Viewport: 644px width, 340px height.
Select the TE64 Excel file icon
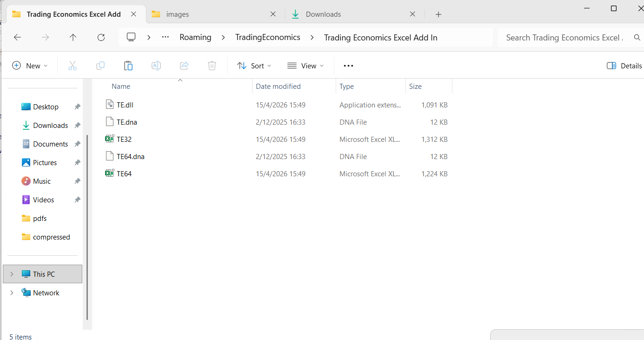(x=110, y=173)
